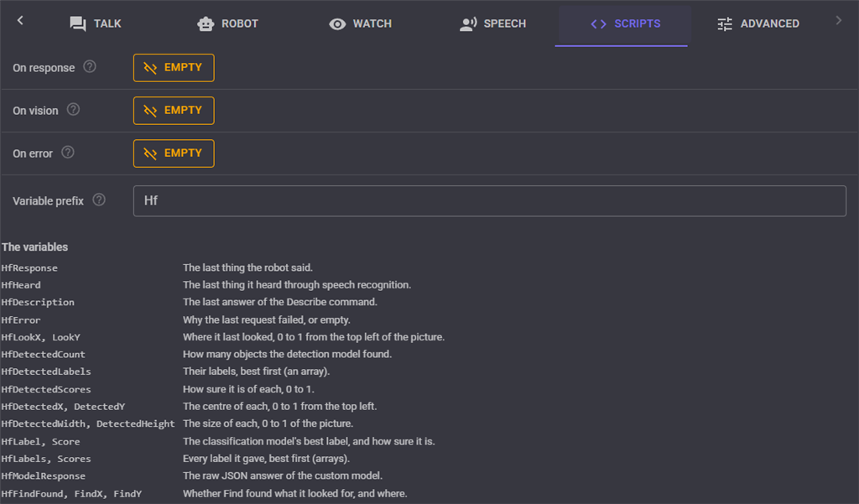Click the HfLabels, Scores variable name
Image resolution: width=859 pixels, height=504 pixels.
(x=46, y=459)
